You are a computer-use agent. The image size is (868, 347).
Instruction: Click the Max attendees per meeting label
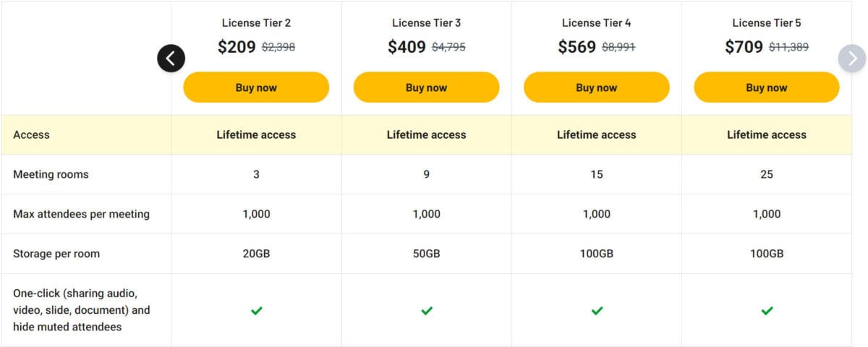point(81,214)
